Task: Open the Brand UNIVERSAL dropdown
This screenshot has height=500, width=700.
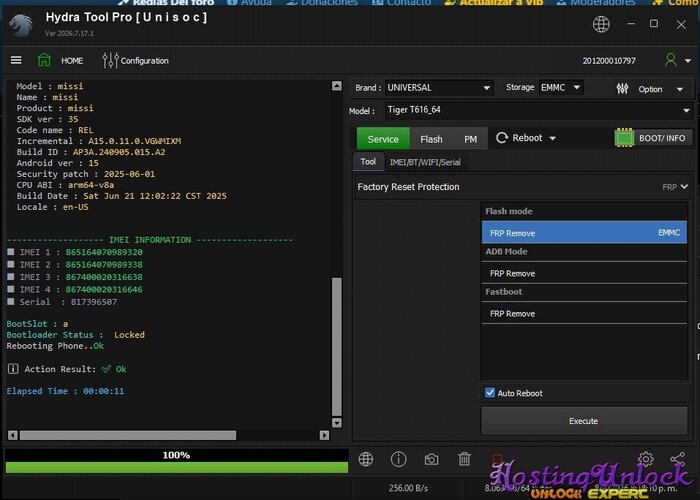Action: (x=439, y=88)
